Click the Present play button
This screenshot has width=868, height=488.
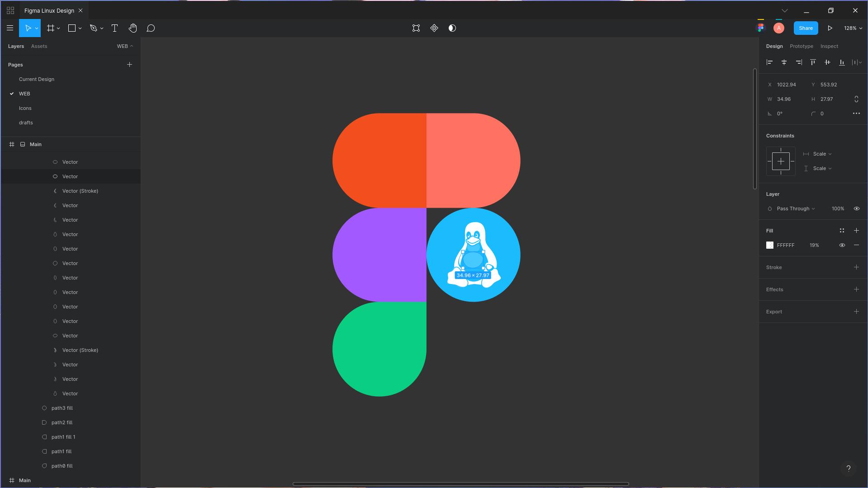pyautogui.click(x=830, y=28)
